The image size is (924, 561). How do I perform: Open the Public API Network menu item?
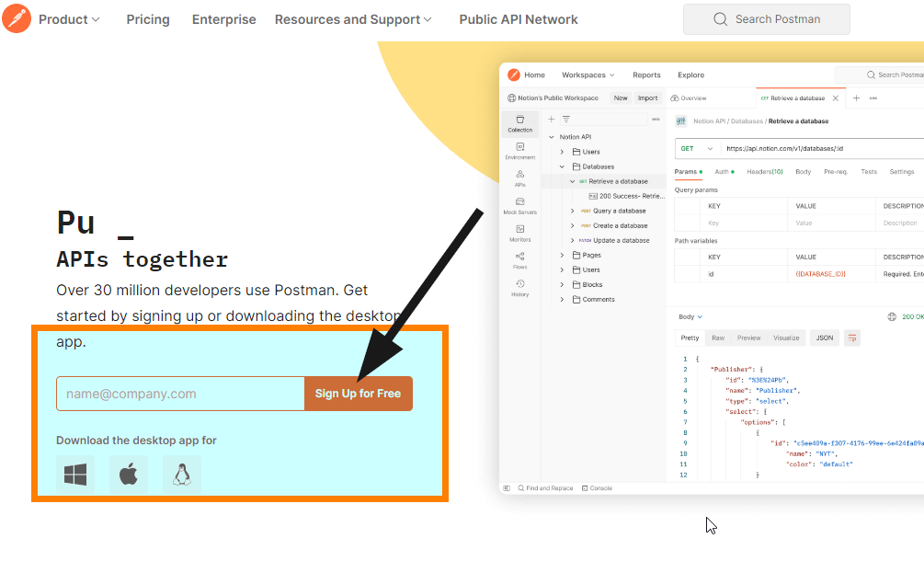click(x=519, y=19)
